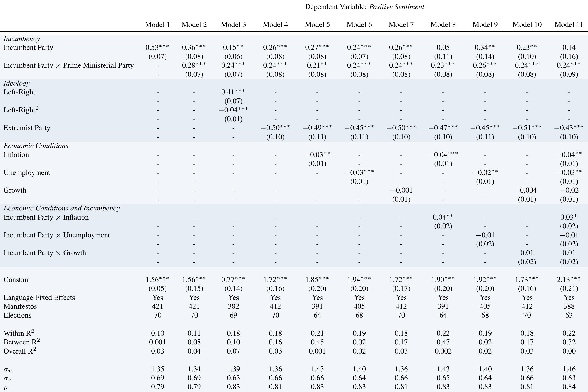
Task: Click the −0.04*** Left-Right squared coefficient
Action: click(x=233, y=110)
